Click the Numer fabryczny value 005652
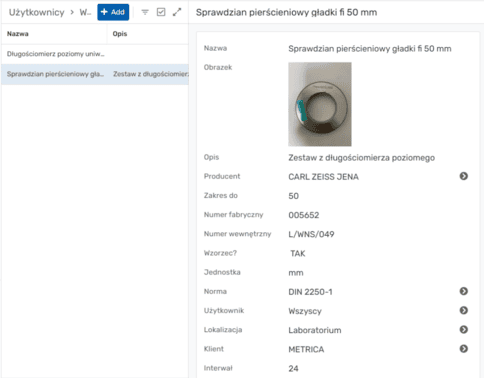Screen dimensions: 484x378 (304, 215)
